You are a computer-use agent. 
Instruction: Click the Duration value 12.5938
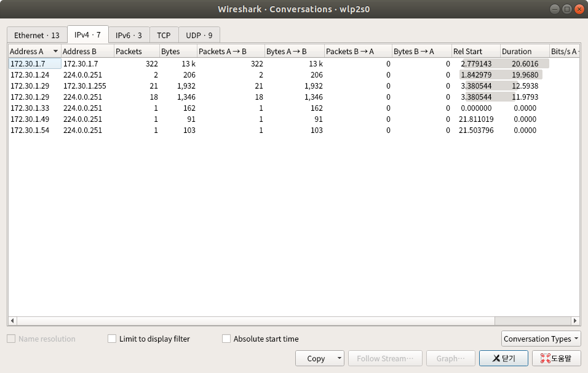click(x=525, y=86)
